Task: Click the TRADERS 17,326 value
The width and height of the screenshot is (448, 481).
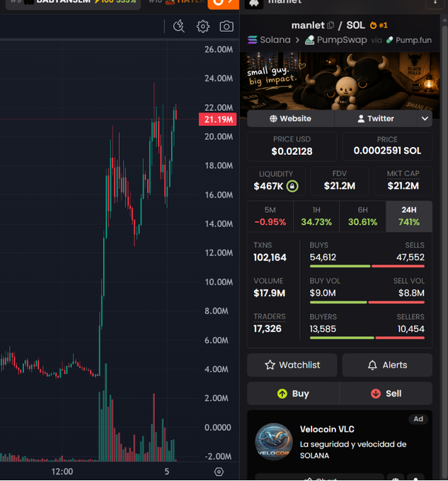Action: [268, 329]
